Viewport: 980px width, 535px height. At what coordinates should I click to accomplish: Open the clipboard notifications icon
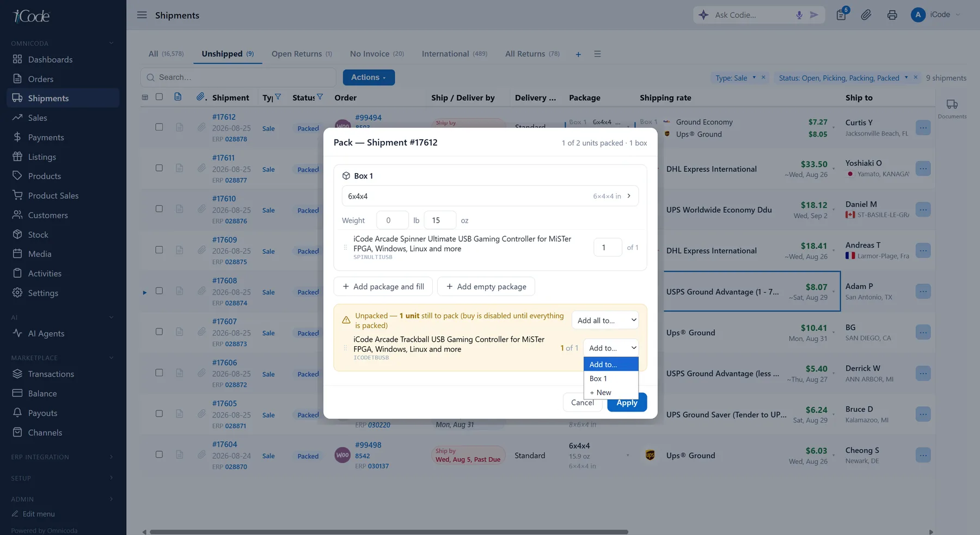(x=842, y=15)
